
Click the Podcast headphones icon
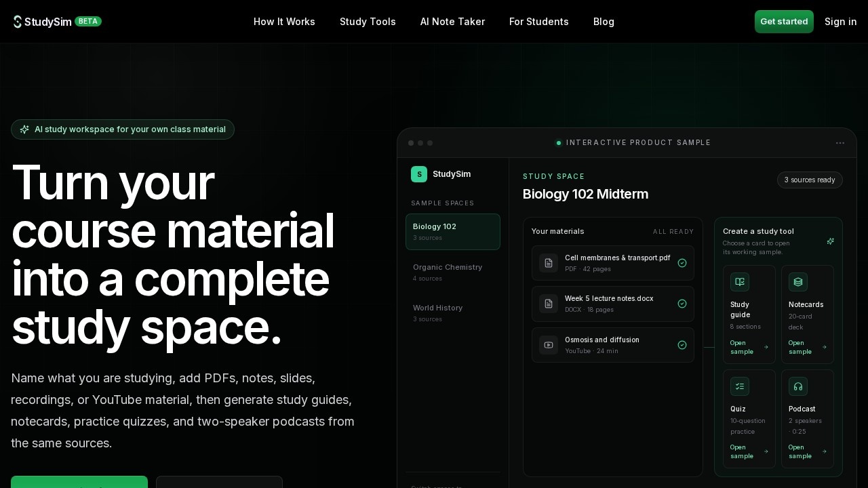[798, 386]
